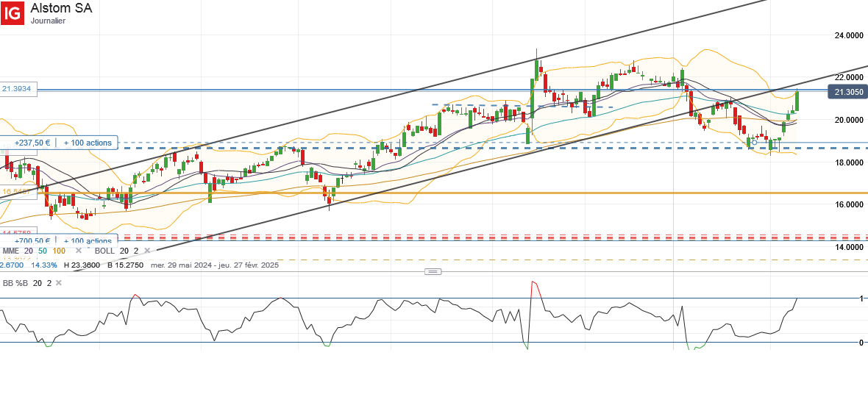Click the current price tag 21.3050
The height and width of the screenshot is (397, 868).
pos(847,93)
